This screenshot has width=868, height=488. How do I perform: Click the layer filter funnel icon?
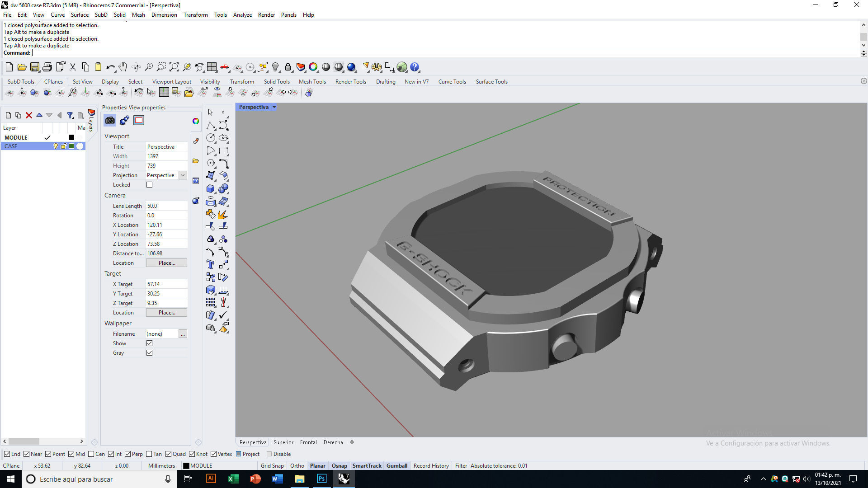click(x=70, y=115)
